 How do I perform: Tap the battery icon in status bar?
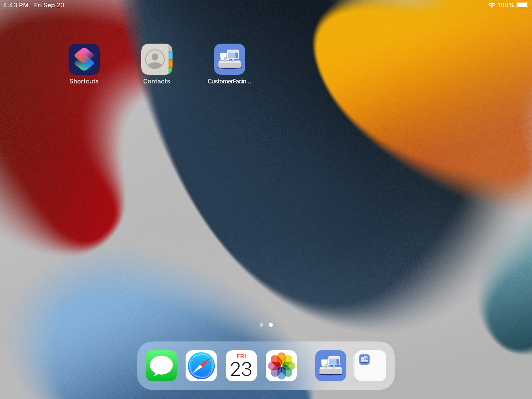(522, 5)
